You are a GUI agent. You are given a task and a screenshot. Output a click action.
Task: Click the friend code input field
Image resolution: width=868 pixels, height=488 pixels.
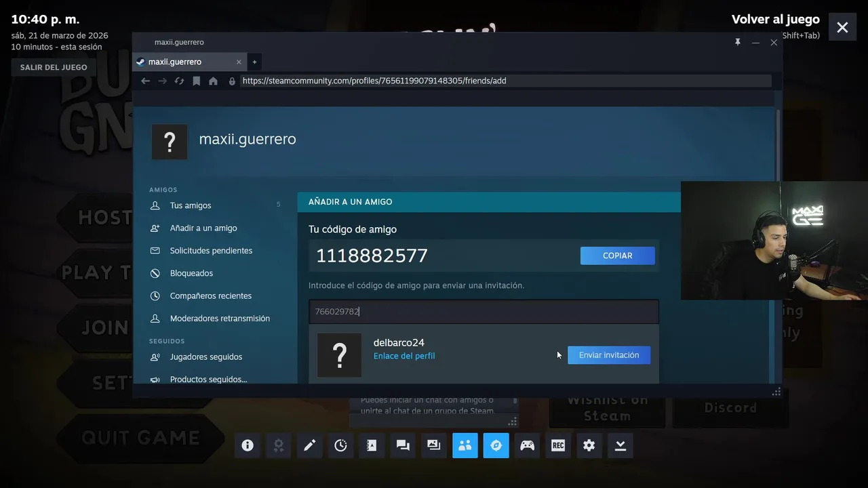[x=484, y=312]
